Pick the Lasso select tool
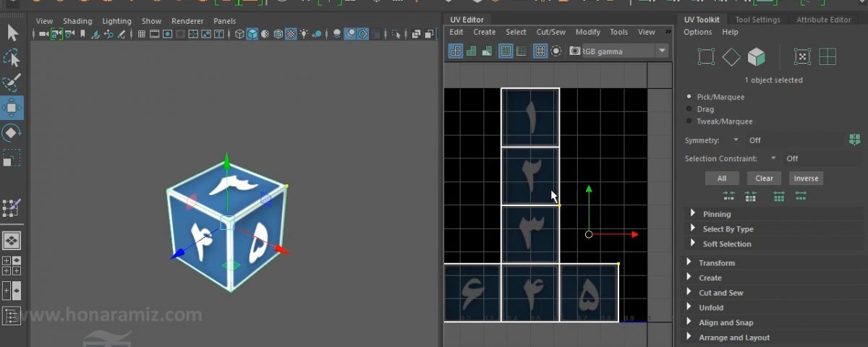The image size is (868, 347). point(12,58)
